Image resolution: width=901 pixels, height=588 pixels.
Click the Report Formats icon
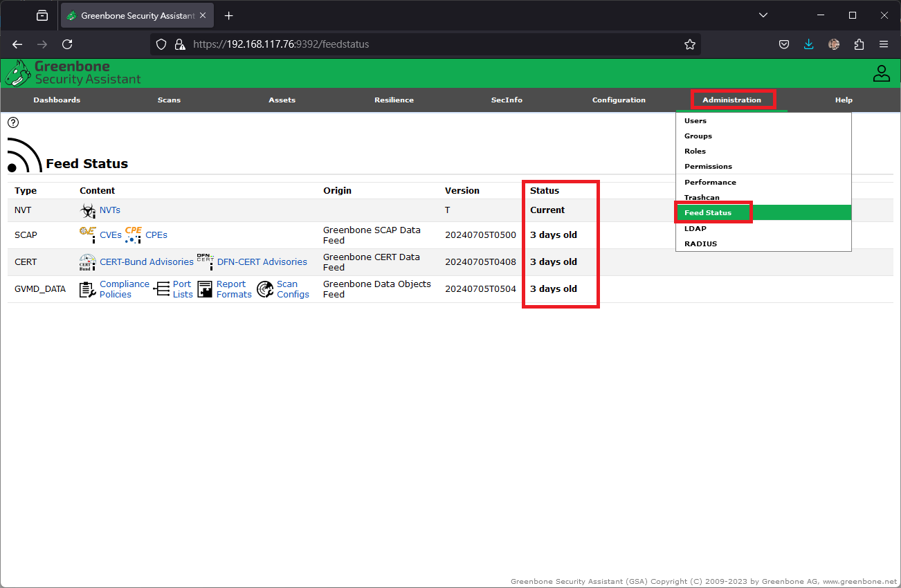pos(205,289)
